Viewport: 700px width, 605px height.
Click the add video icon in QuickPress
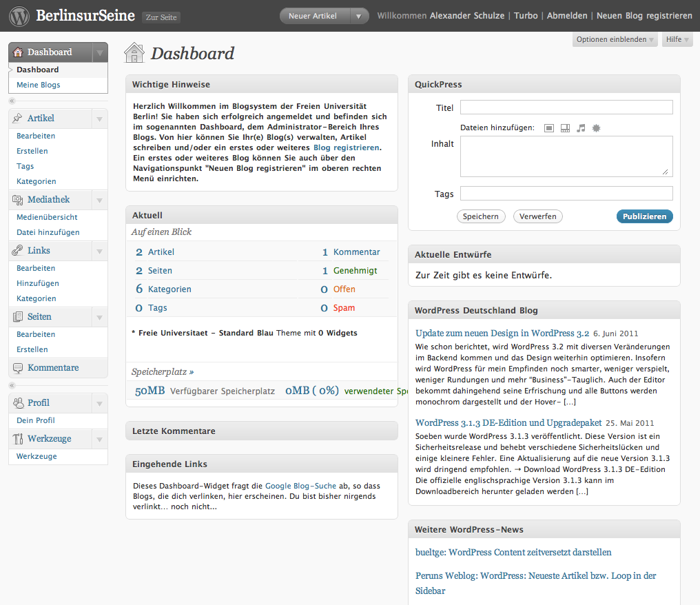[x=565, y=128]
